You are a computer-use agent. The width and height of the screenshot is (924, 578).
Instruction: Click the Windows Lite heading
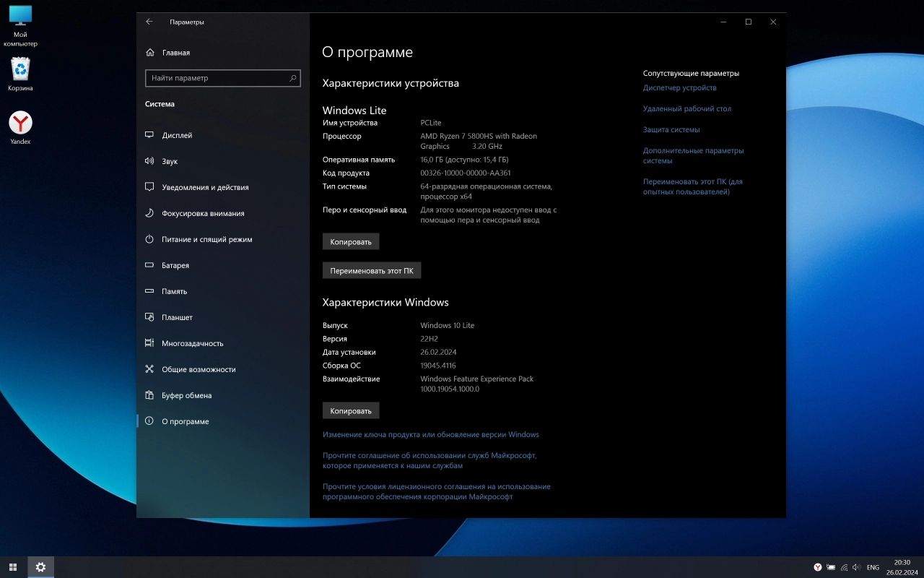[354, 111]
